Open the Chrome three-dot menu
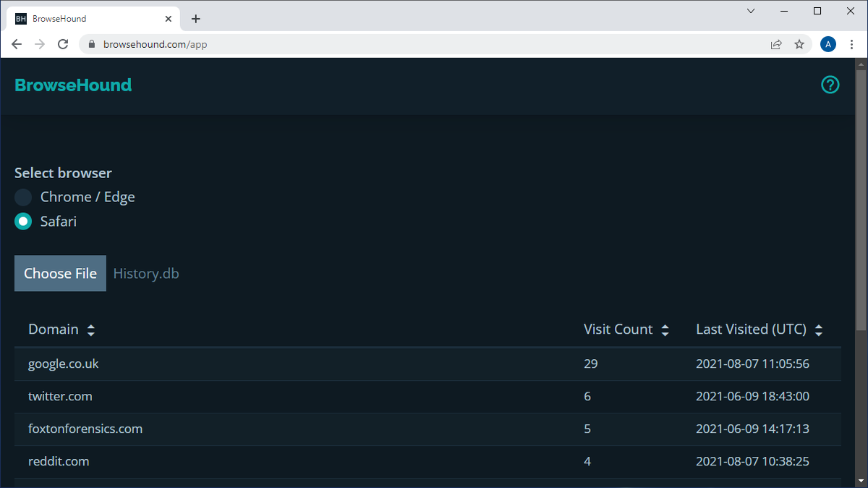Screen dimensions: 868x488 pos(851,44)
